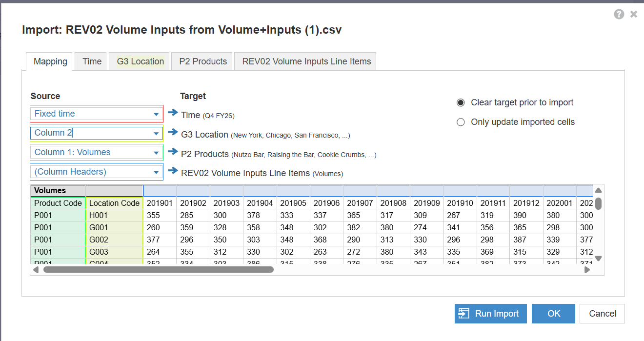The height and width of the screenshot is (341, 644).
Task: Click value 264 in G003 row
Action: (x=160, y=252)
